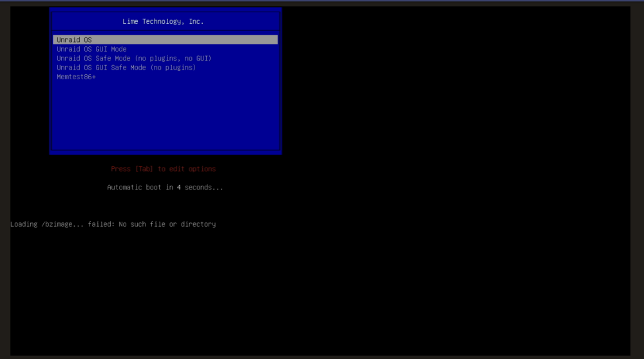
Task: Click 'Press [Tab] to edit options' hint
Action: click(x=163, y=169)
